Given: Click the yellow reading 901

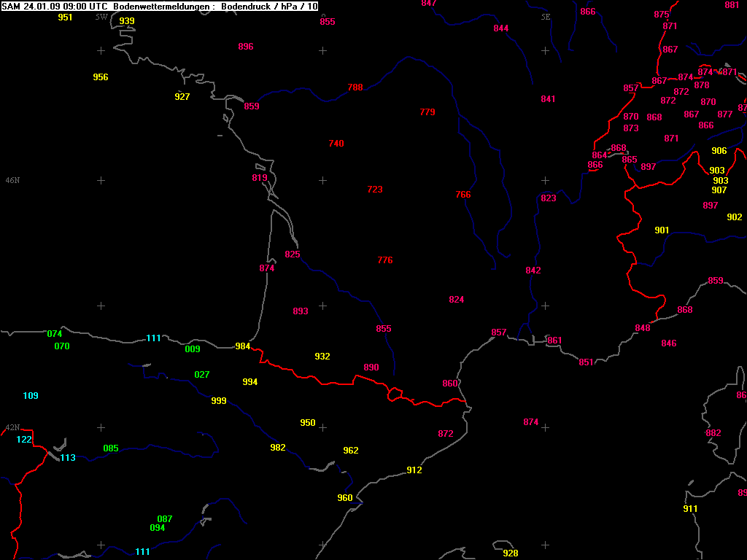Looking at the screenshot, I should click(x=662, y=230).
